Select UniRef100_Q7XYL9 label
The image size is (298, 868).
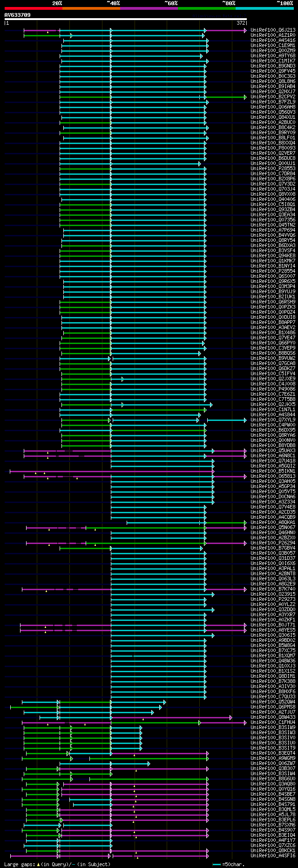[x=273, y=420]
